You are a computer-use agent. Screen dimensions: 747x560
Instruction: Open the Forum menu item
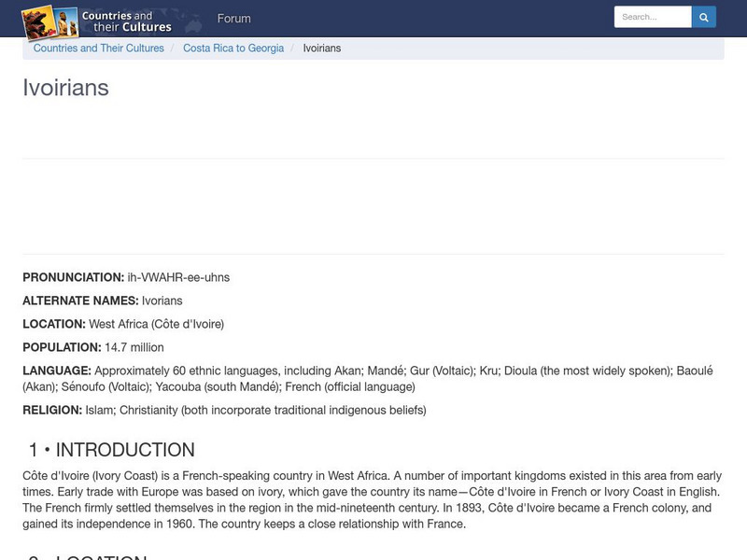click(234, 18)
